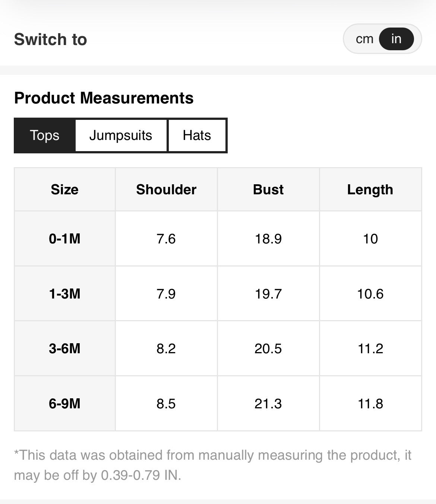The width and height of the screenshot is (436, 504).
Task: Click the 11.2 length value cell
Action: point(370,348)
